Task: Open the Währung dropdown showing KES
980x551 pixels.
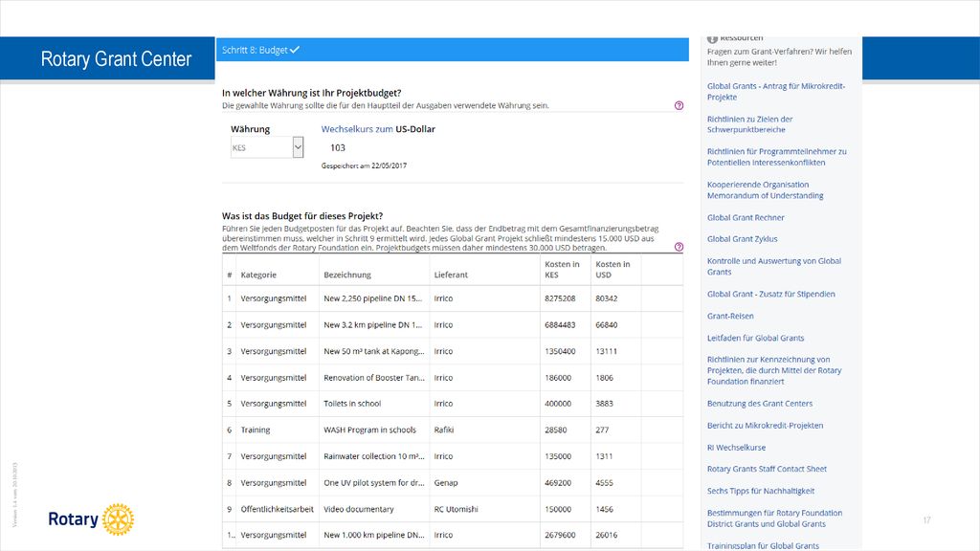Action: pyautogui.click(x=267, y=147)
